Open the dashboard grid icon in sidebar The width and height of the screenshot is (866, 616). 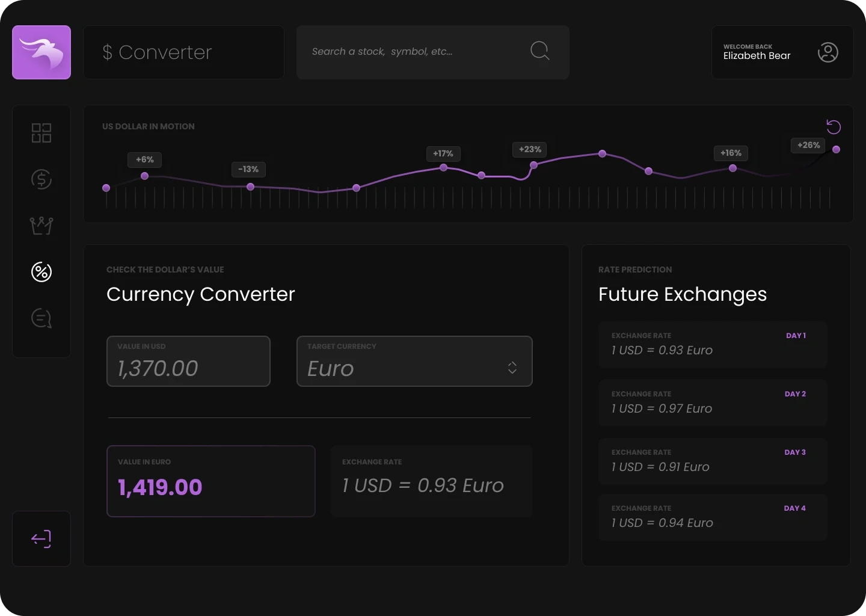41,133
